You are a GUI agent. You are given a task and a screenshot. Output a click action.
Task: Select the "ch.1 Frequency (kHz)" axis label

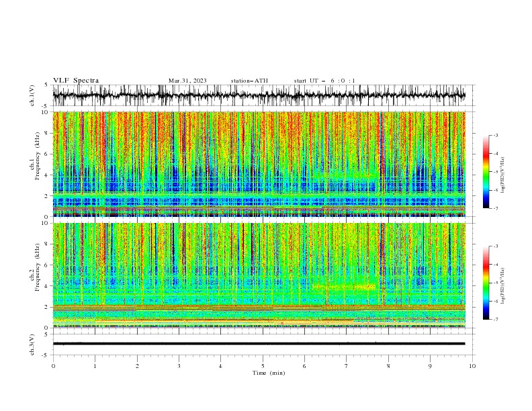36,154
